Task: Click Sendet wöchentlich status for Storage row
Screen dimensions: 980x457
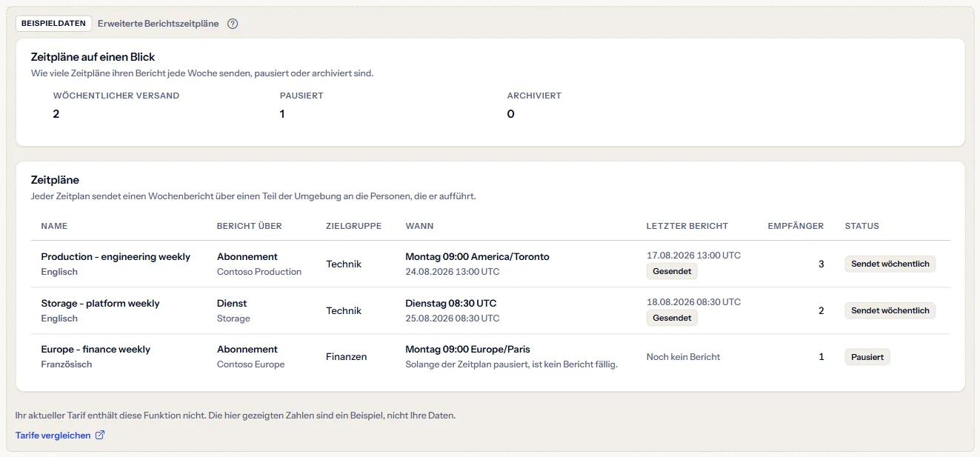Action: (x=890, y=311)
